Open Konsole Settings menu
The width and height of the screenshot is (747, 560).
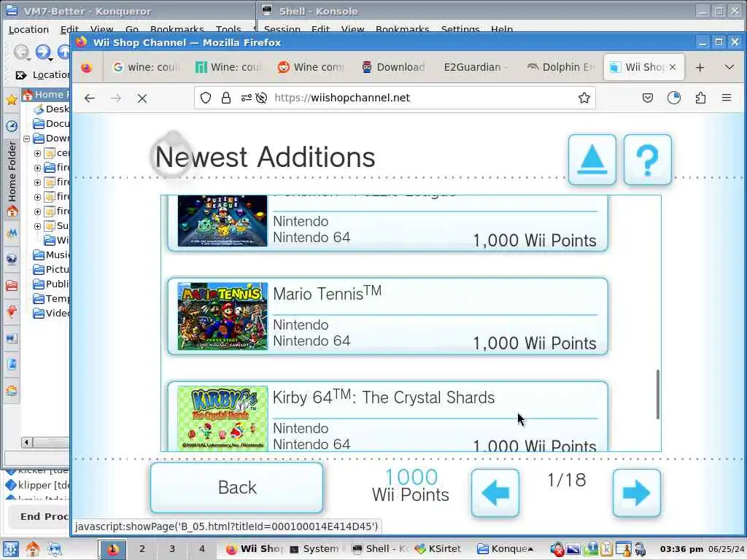click(x=460, y=29)
